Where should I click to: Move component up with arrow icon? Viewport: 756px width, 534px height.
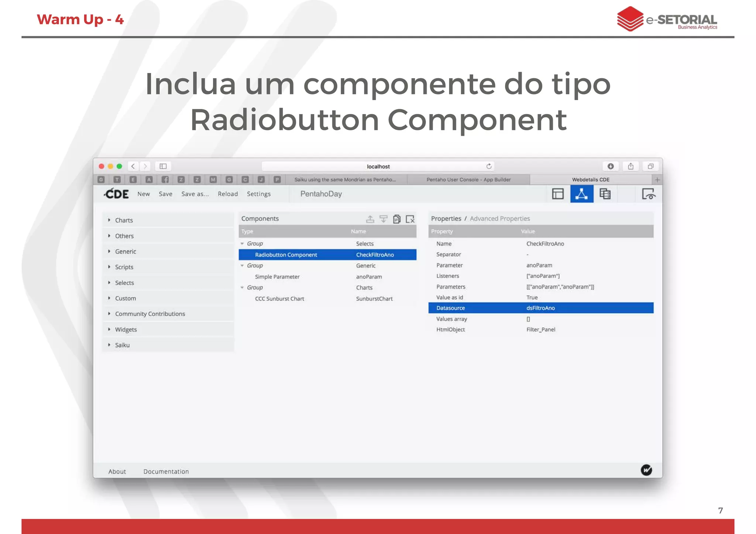[370, 219]
